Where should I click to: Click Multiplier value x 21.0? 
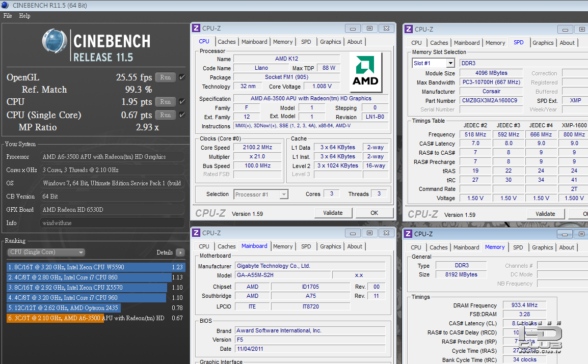coord(257,156)
